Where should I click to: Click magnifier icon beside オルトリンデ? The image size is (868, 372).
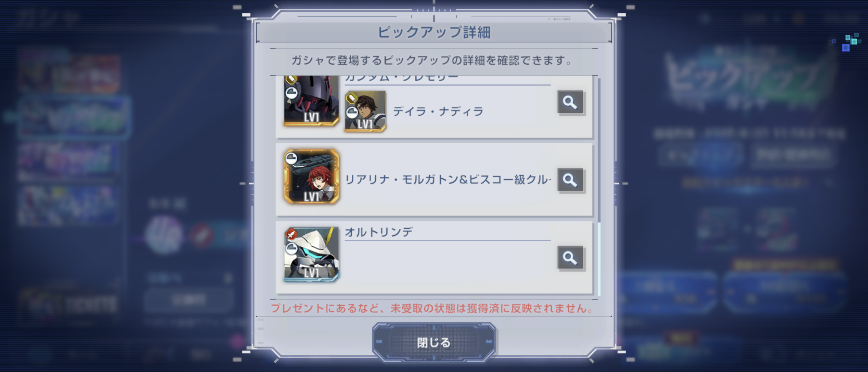(570, 257)
